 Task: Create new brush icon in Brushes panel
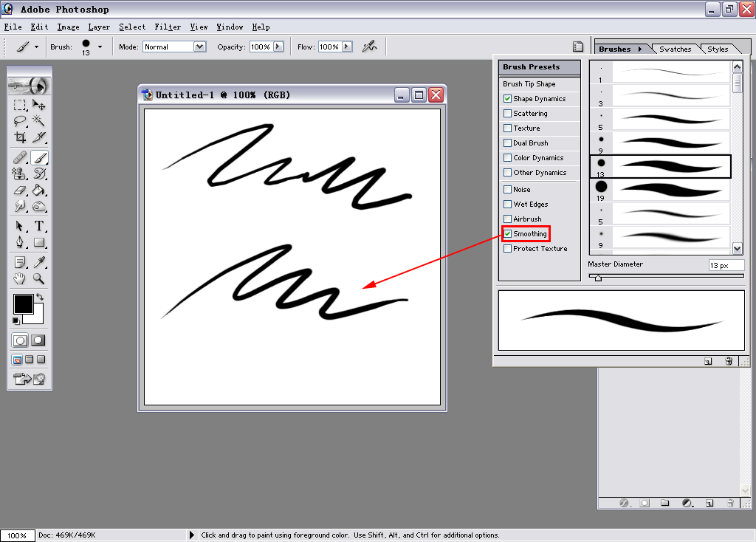[x=708, y=360]
